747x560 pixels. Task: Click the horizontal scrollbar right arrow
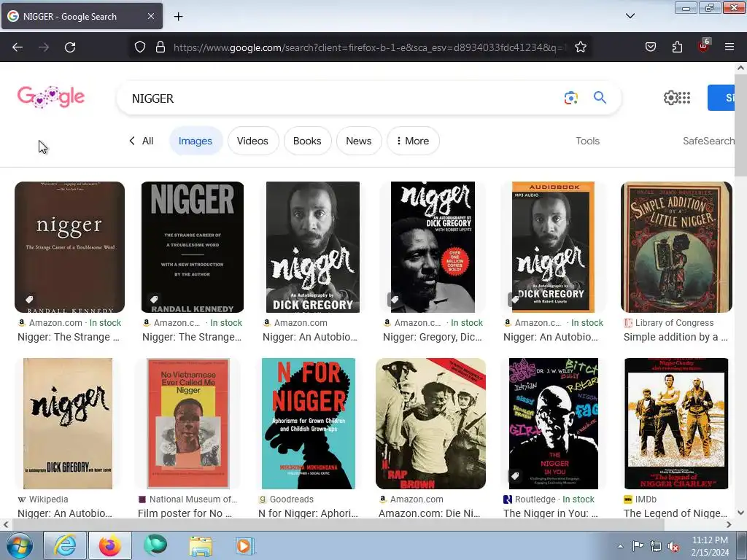pos(729,524)
